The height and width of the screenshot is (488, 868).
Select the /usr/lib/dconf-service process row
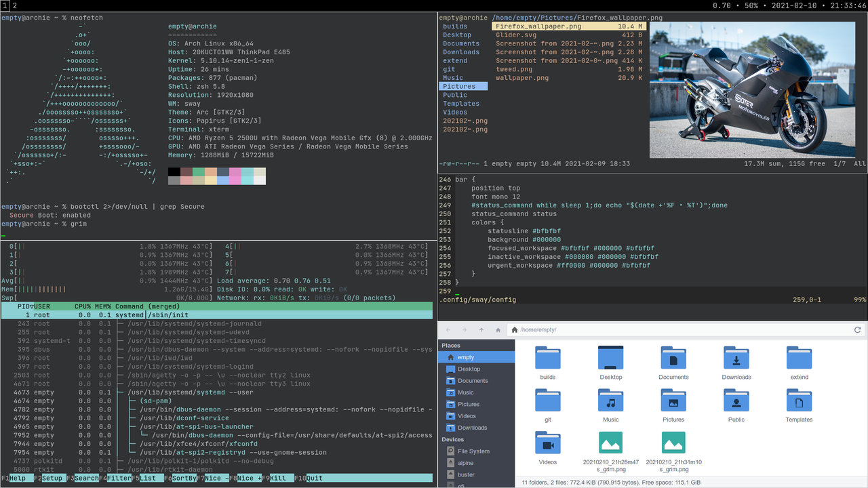click(x=216, y=418)
